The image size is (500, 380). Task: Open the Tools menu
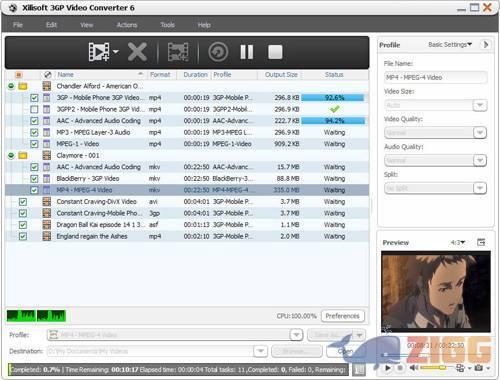167,25
